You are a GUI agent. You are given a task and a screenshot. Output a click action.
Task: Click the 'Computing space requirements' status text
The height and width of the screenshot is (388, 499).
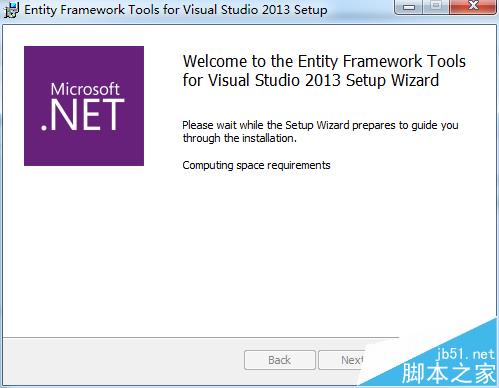[256, 165]
